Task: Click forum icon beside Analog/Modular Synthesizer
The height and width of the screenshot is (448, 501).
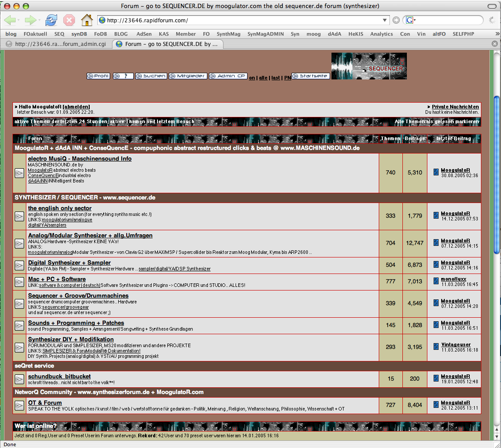Action: [x=20, y=244]
